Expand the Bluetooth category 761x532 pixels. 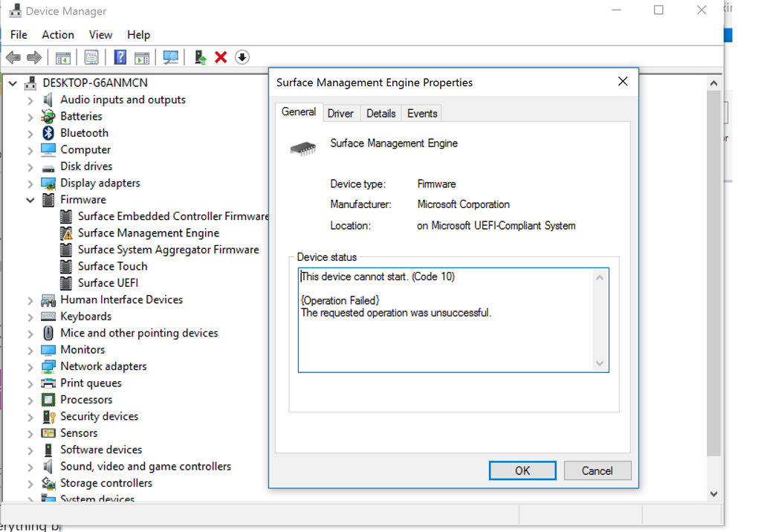30,134
